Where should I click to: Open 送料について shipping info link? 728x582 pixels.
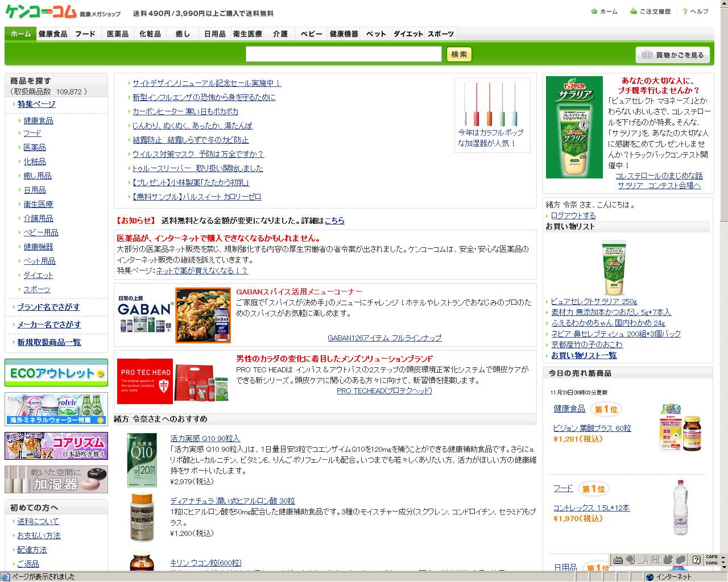(x=38, y=521)
